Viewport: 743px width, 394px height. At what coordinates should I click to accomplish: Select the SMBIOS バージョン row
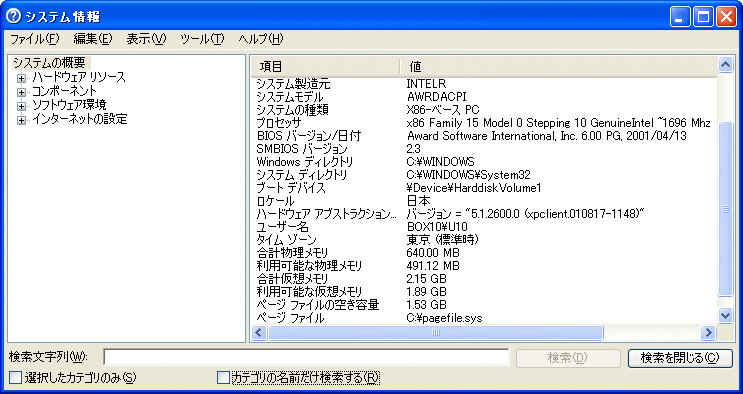pos(484,149)
